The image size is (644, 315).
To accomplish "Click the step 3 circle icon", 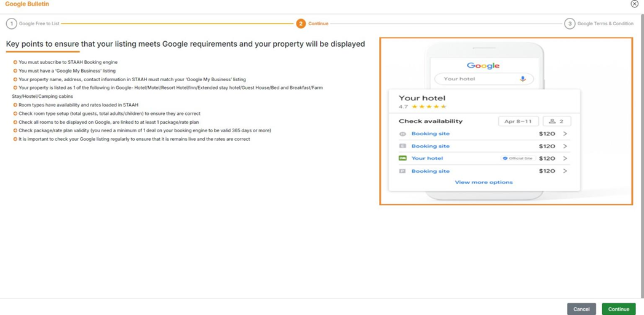I will pos(570,23).
